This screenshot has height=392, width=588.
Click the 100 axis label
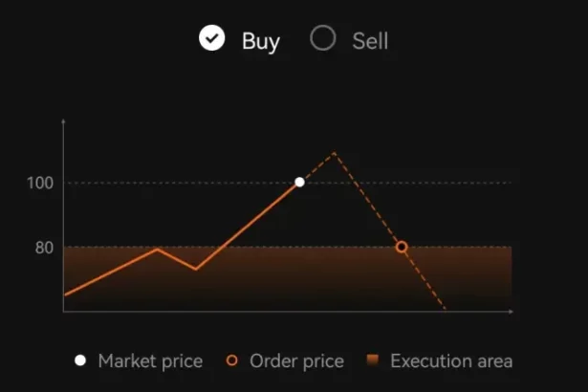tap(40, 183)
